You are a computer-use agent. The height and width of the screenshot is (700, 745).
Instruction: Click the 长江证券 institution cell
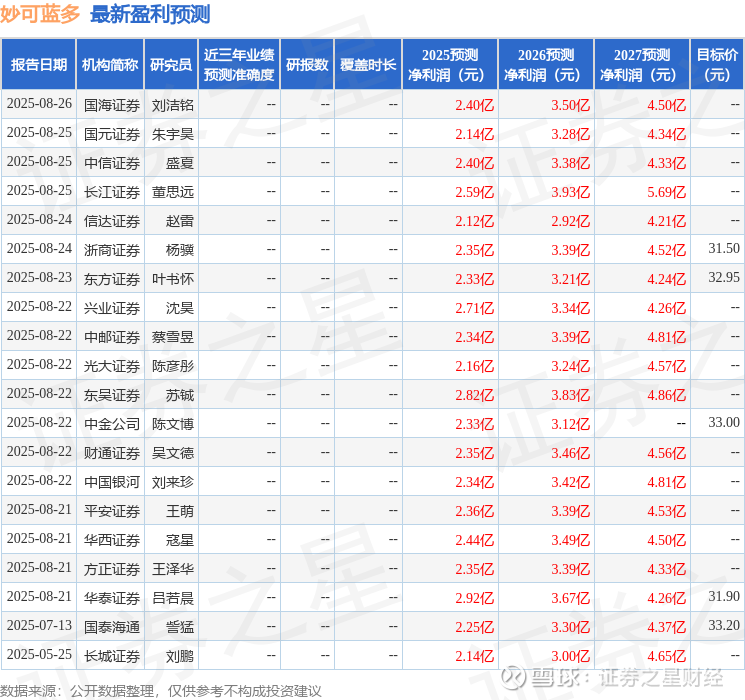[112, 192]
